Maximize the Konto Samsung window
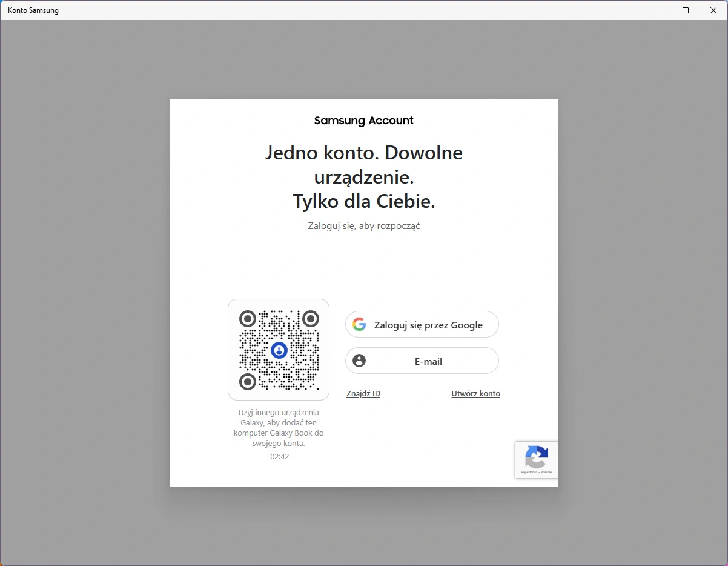Screen dimensions: 728x566 [x=686, y=10]
